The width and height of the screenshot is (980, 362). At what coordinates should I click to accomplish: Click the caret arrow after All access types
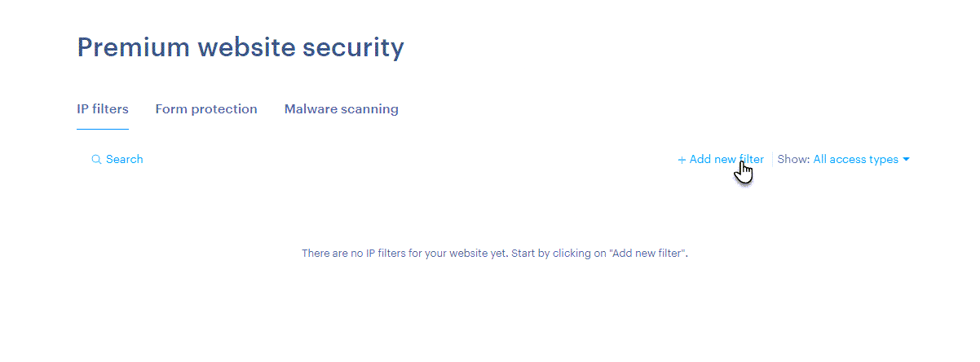[906, 160]
